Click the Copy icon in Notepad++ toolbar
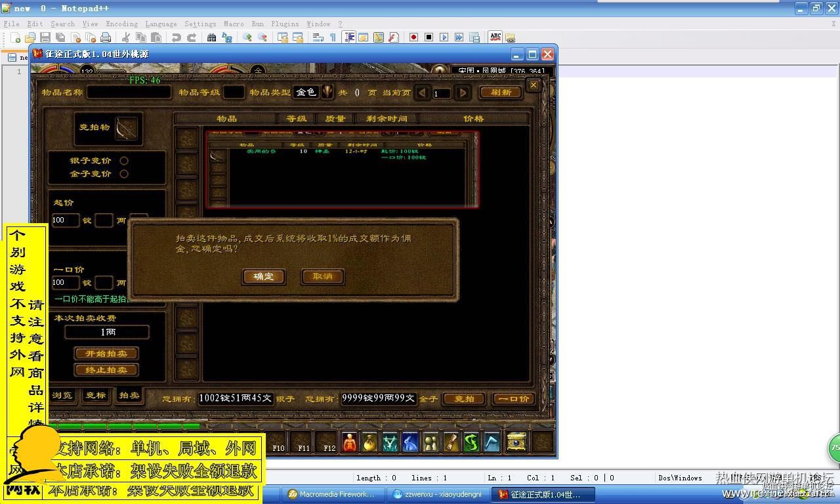The width and height of the screenshot is (840, 504). (141, 37)
